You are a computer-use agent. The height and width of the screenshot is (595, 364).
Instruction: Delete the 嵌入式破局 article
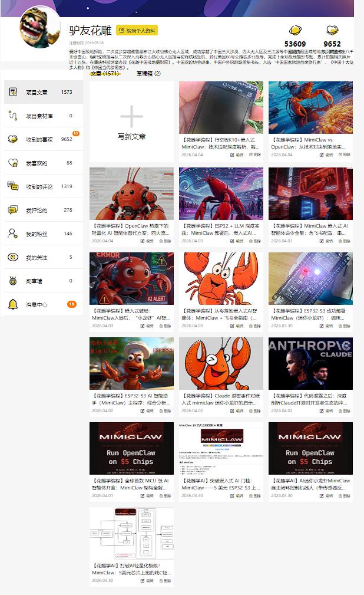click(x=165, y=326)
